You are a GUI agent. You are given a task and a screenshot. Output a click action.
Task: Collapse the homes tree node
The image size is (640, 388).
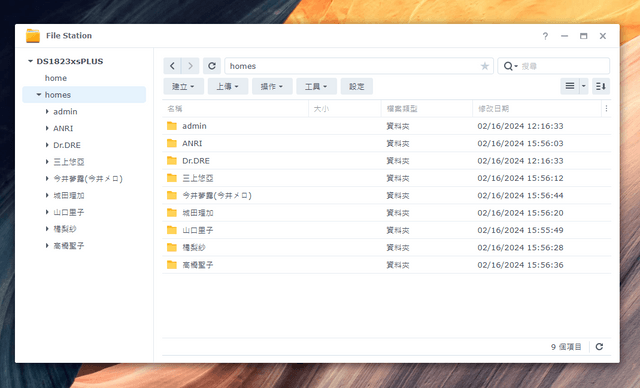(x=39, y=95)
